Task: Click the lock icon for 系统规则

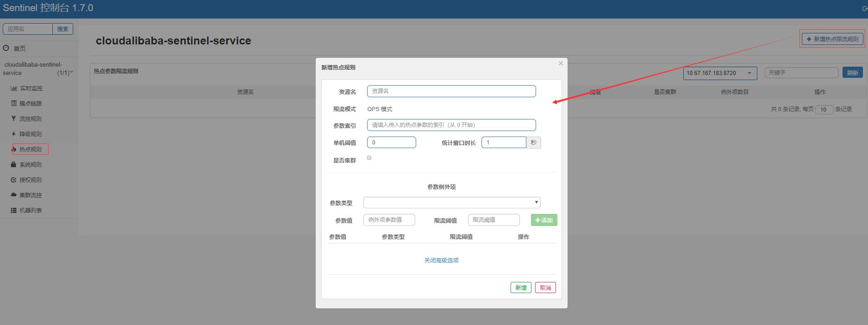Action: pos(13,164)
